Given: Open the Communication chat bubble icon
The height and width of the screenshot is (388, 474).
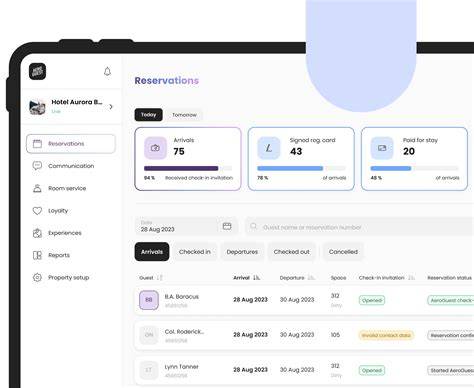Looking at the screenshot, I should tap(37, 166).
